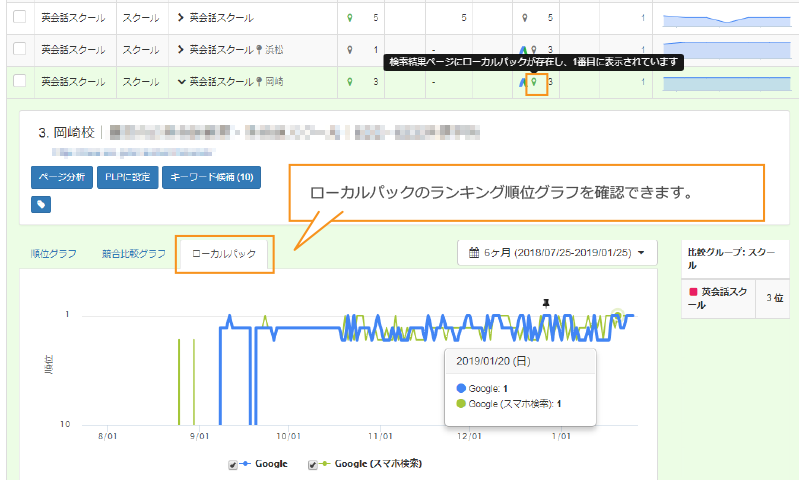
Task: Click the PLPに設定 button
Action: pos(128,177)
